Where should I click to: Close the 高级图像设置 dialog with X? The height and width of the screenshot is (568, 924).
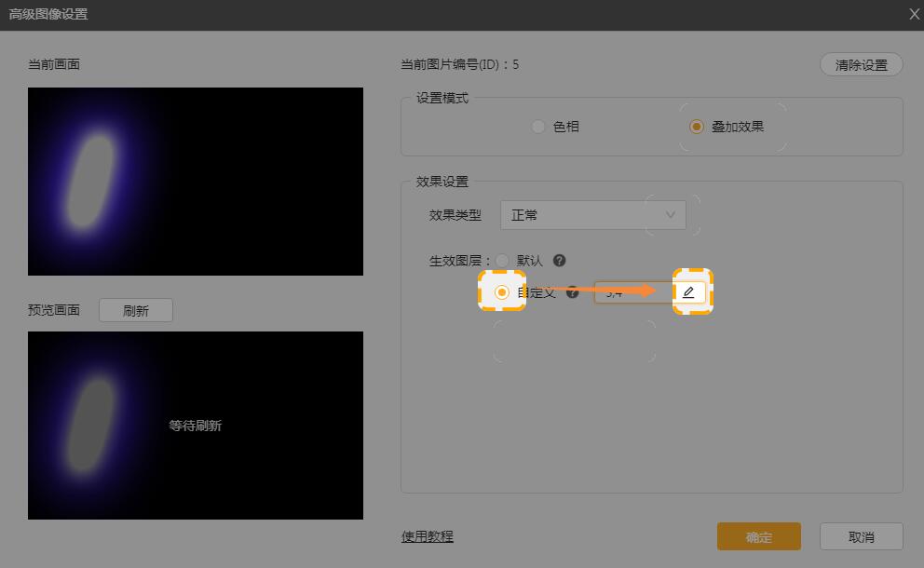coord(914,14)
